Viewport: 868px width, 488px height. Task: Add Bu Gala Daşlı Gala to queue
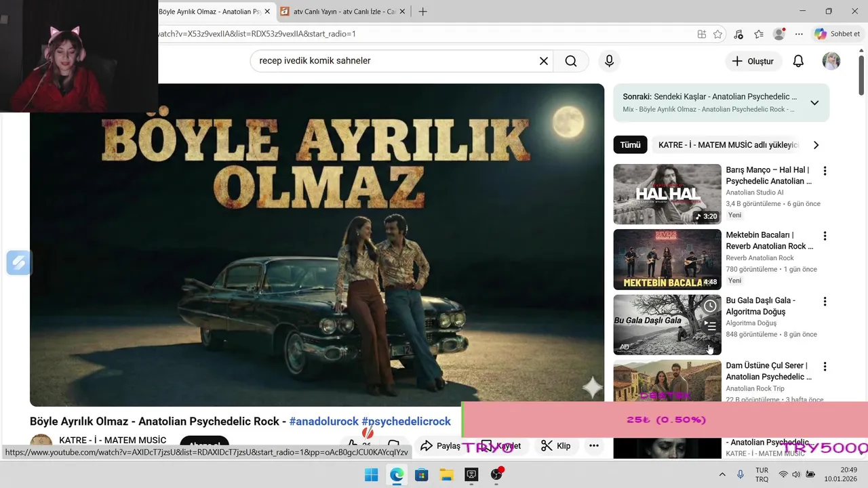(x=709, y=326)
